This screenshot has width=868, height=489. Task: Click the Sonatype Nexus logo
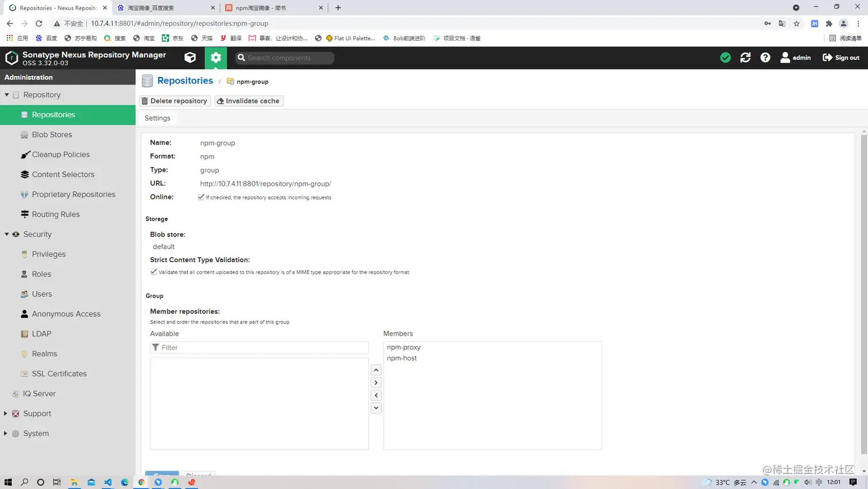(x=11, y=57)
